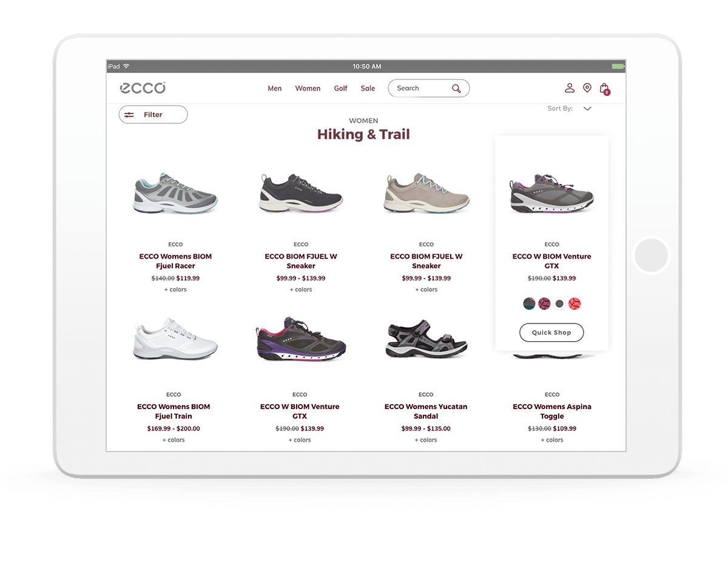Click the search magnifier icon
This screenshot has height=562, width=728.
pos(456,89)
